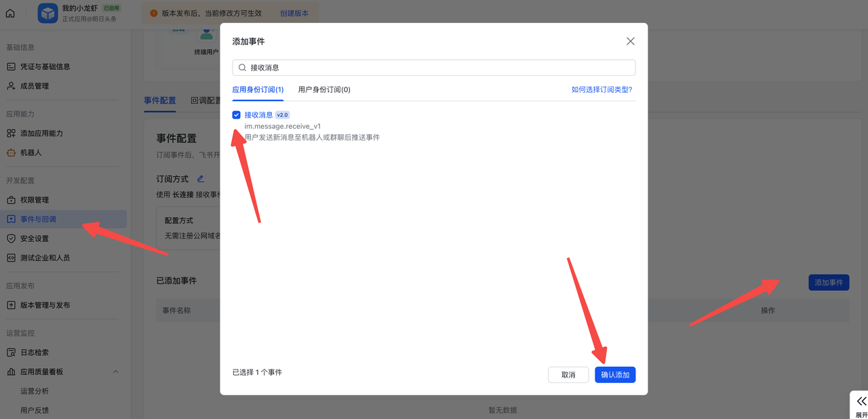Click the pencil icon beside 订阅方式
Image resolution: width=868 pixels, height=419 pixels.
coord(200,178)
